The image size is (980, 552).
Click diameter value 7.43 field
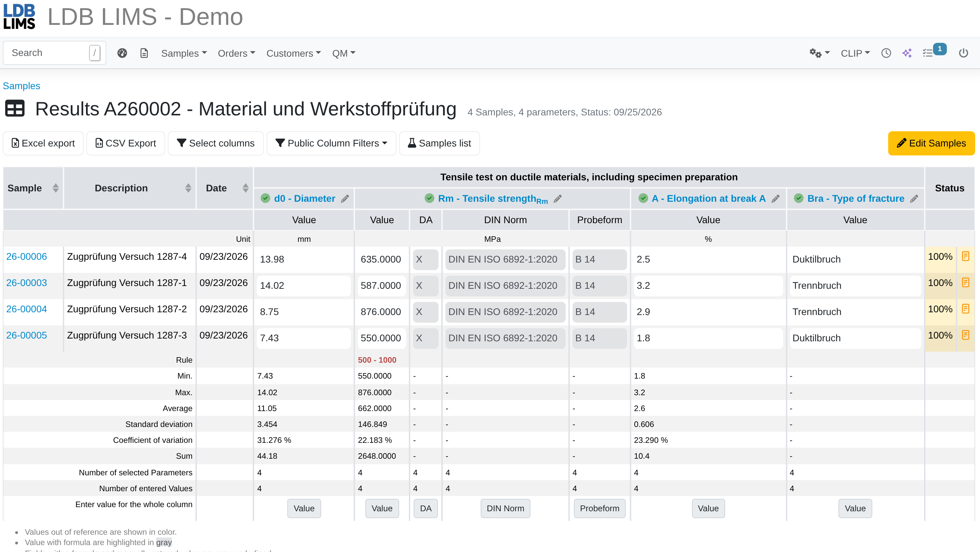304,338
